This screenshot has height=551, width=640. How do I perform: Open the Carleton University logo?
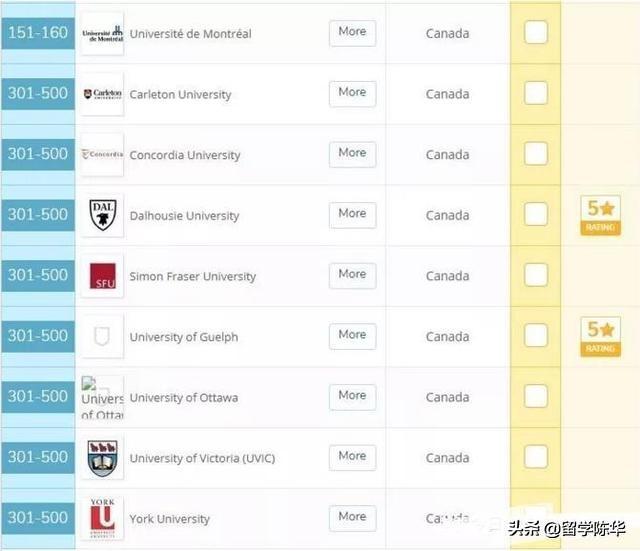[102, 94]
